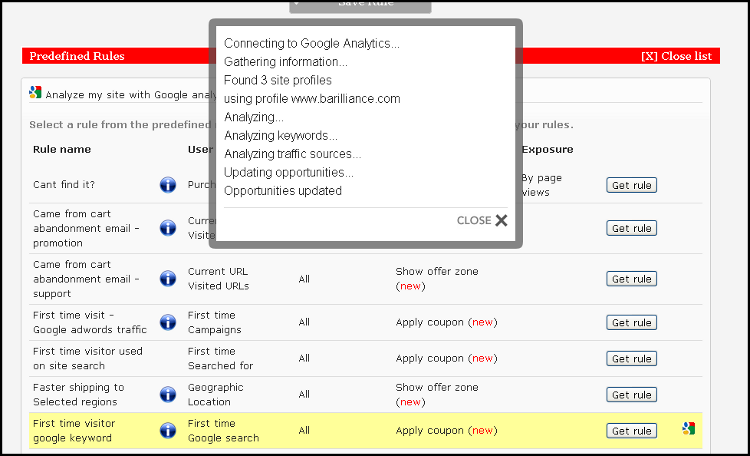Select 'Rule name' column header
The width and height of the screenshot is (750, 456).
(x=62, y=149)
